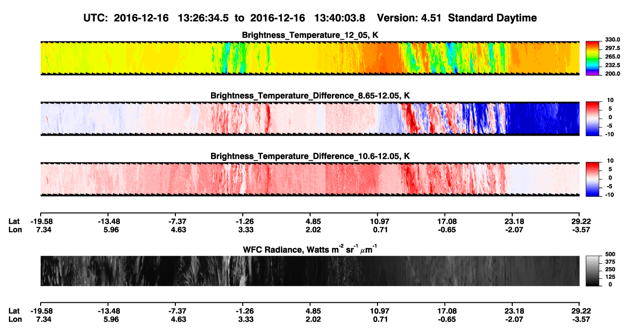Click latitude "4.85" on the upper axis
This screenshot has width=644, height=330.
tap(310, 222)
